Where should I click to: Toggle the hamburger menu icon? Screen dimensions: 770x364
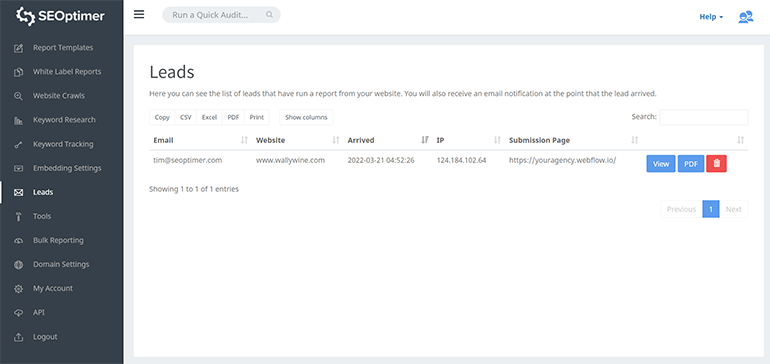pos(139,14)
